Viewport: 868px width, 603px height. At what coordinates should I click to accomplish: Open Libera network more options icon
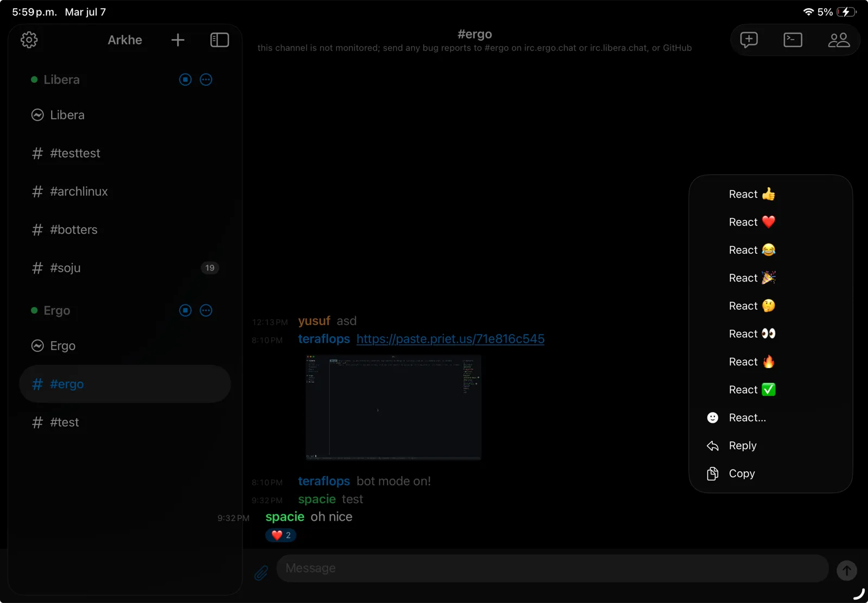click(206, 80)
